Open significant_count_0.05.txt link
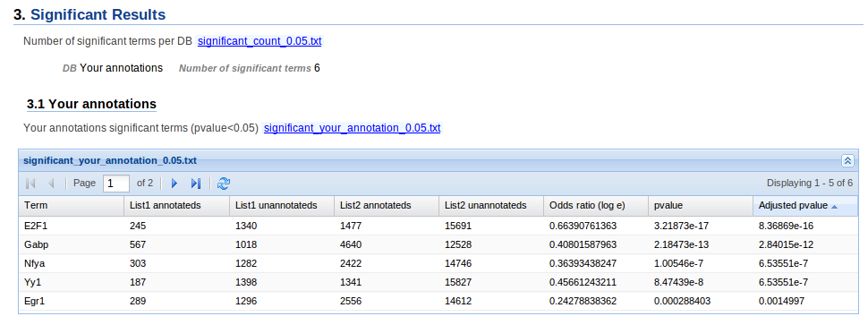 [x=260, y=41]
